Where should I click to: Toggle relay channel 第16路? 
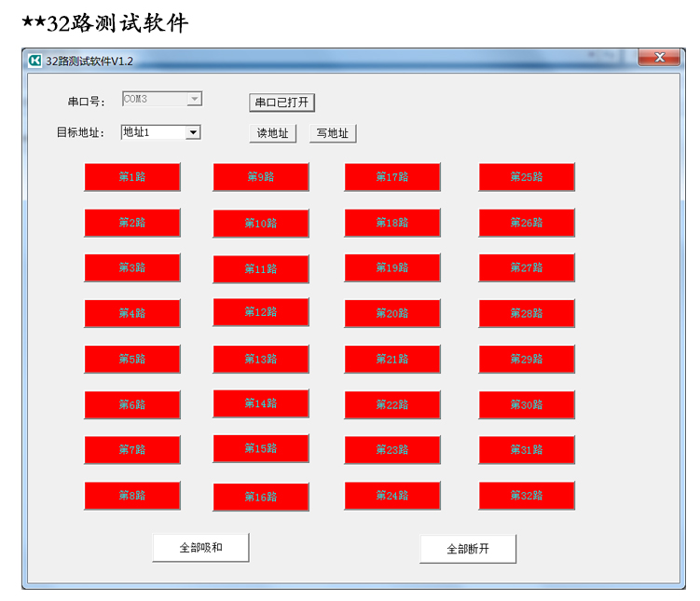tap(261, 498)
